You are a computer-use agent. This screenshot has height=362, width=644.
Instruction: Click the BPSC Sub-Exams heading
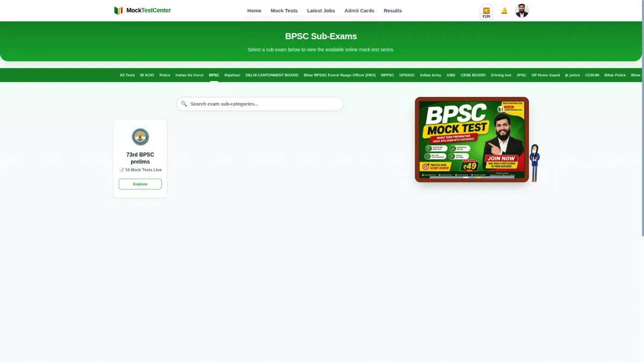321,36
